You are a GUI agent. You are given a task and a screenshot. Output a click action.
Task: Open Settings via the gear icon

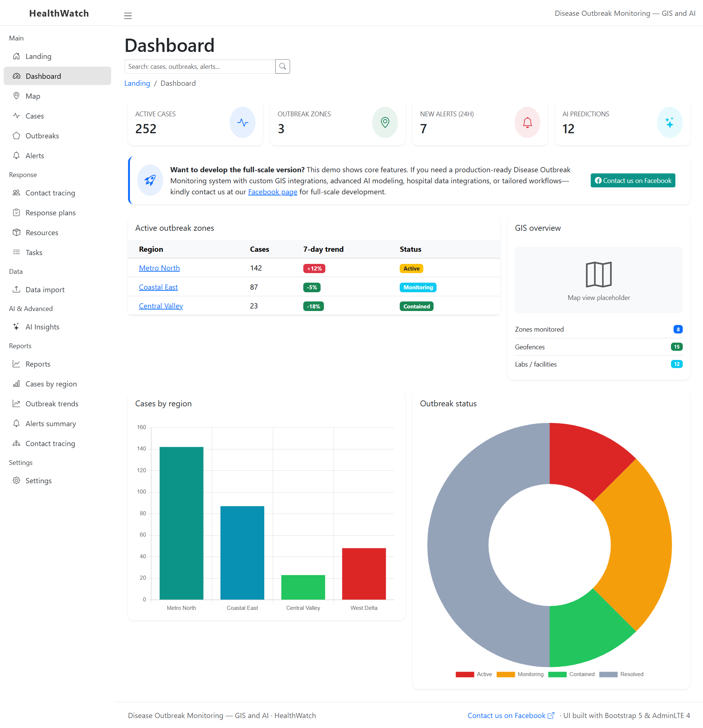tap(16, 480)
